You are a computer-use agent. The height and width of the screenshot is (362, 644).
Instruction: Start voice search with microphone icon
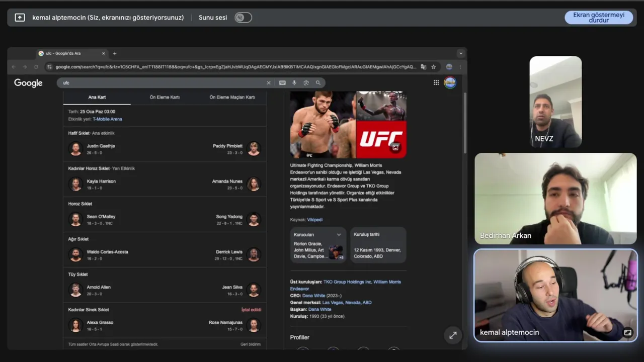tap(294, 83)
